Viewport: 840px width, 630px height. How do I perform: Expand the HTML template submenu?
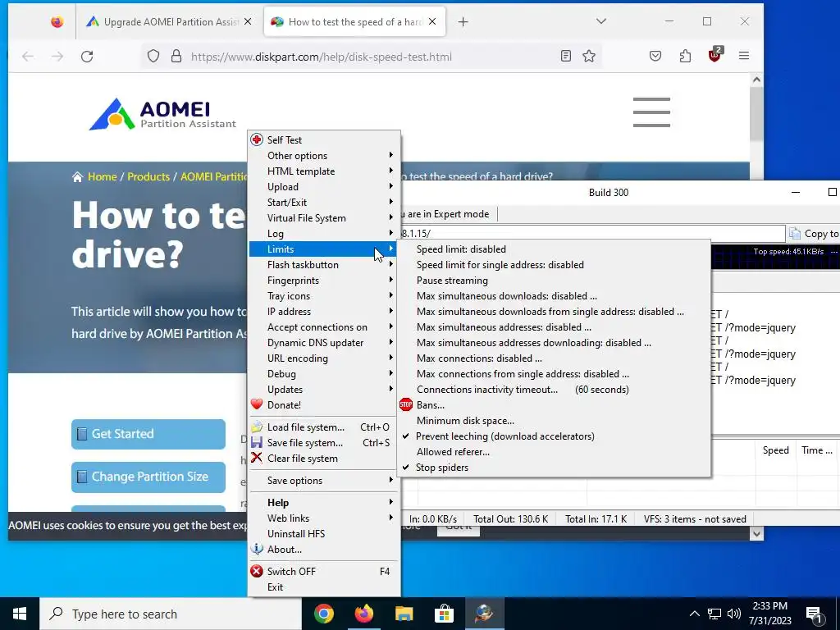(x=323, y=171)
